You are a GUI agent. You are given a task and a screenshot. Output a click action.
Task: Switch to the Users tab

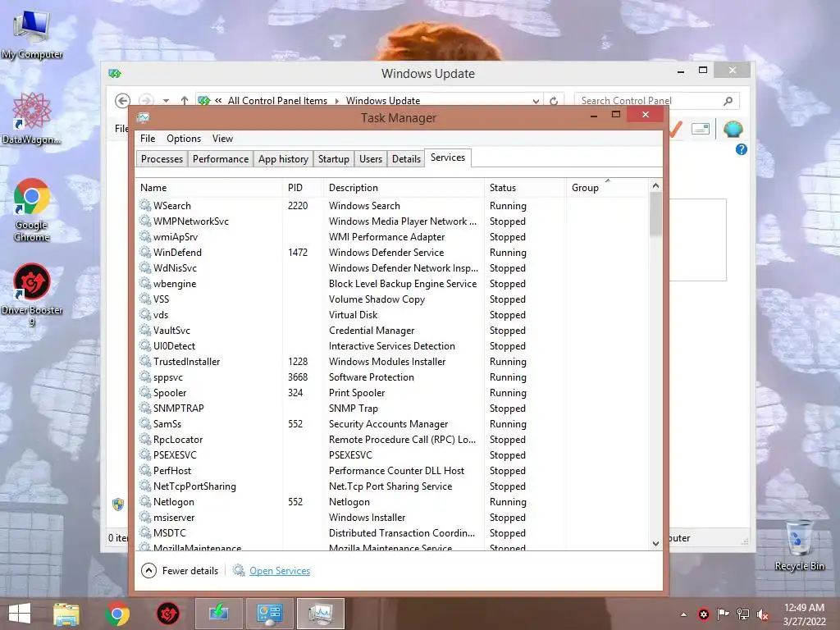[x=371, y=159]
